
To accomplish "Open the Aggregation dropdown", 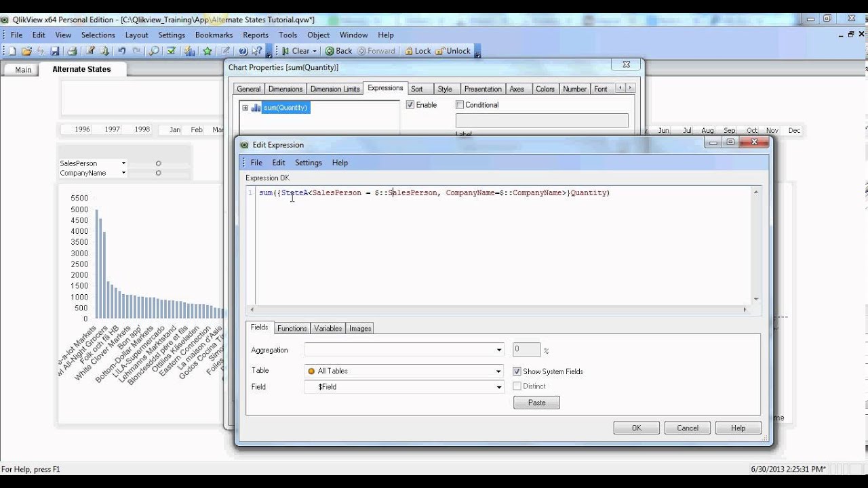I will (499, 350).
